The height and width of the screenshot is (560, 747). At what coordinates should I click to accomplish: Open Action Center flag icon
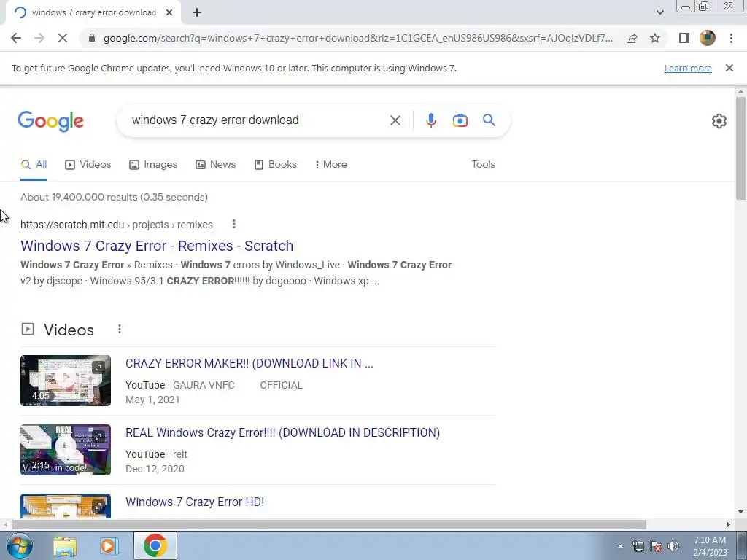click(x=656, y=546)
